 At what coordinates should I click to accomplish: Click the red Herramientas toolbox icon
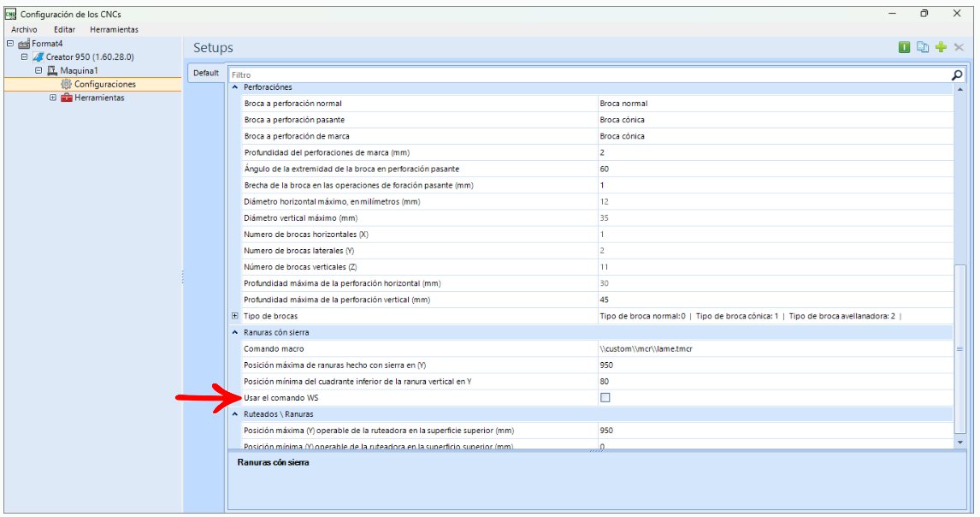[67, 98]
